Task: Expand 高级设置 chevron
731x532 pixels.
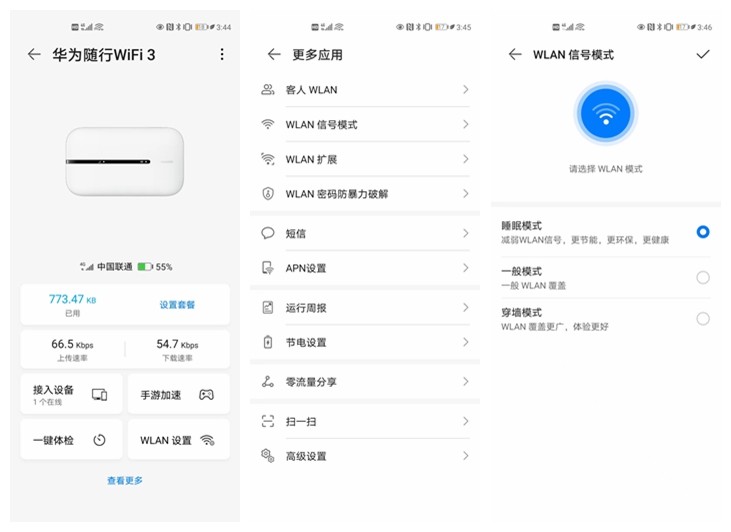Action: click(465, 456)
